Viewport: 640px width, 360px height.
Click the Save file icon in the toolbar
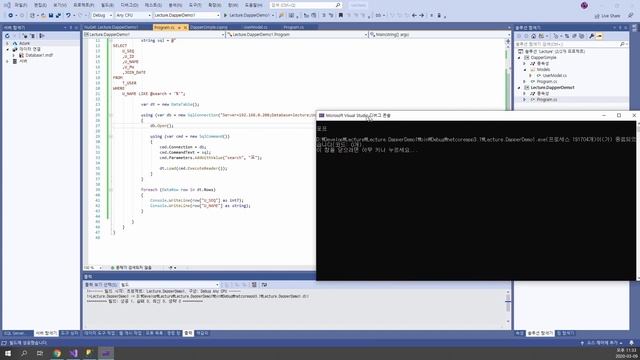[51, 16]
